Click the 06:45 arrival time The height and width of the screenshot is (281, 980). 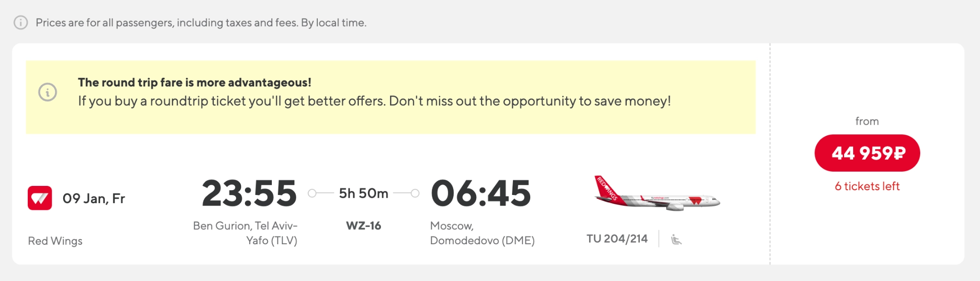point(480,194)
